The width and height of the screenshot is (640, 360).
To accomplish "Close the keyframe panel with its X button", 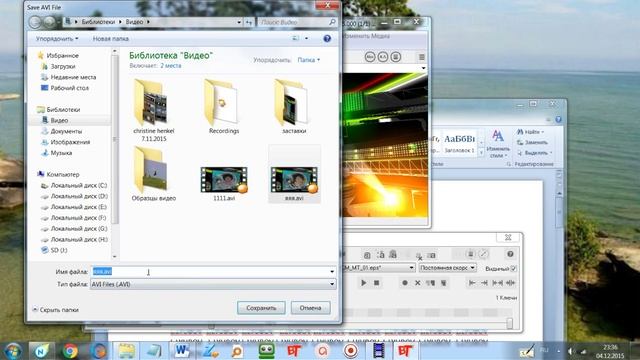I will 508,237.
